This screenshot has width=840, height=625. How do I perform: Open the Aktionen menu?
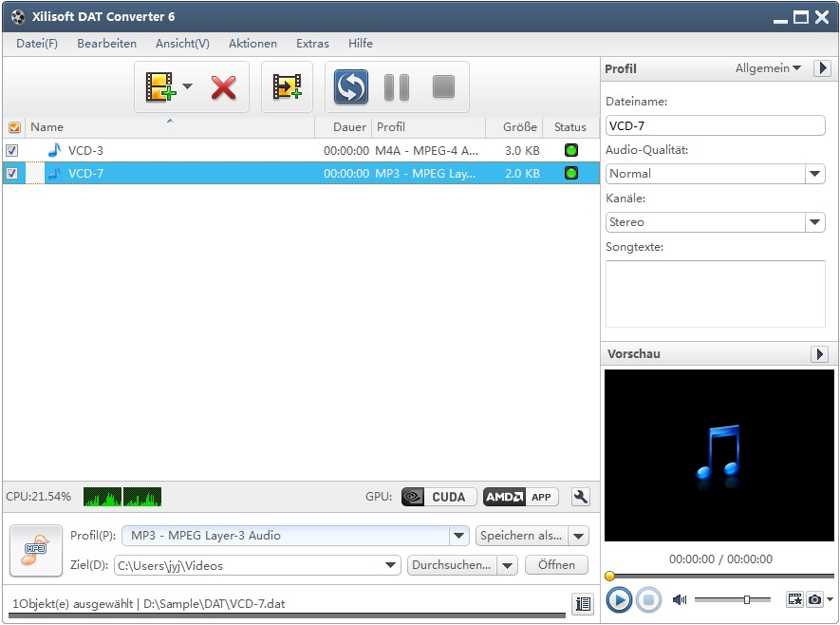pyautogui.click(x=252, y=44)
